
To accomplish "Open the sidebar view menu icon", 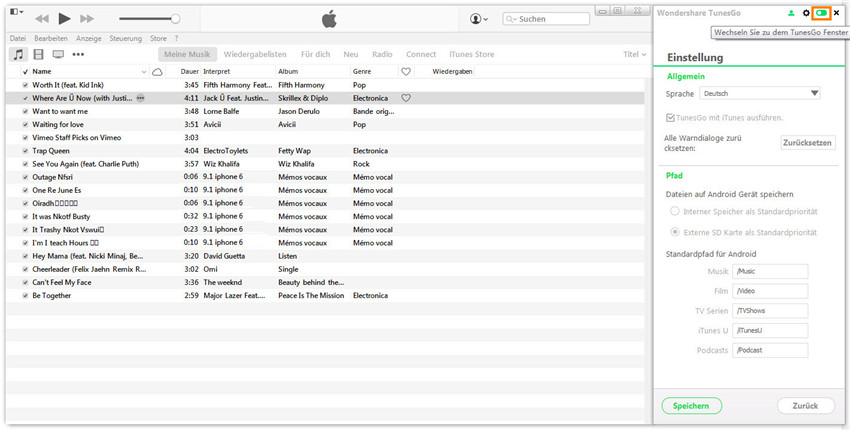I will [x=16, y=11].
